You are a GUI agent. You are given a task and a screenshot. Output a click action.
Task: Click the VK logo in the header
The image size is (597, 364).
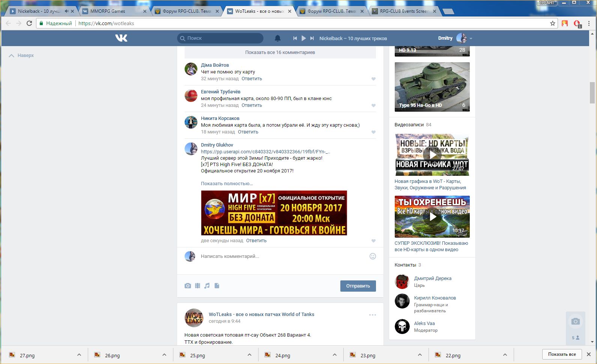pos(121,38)
